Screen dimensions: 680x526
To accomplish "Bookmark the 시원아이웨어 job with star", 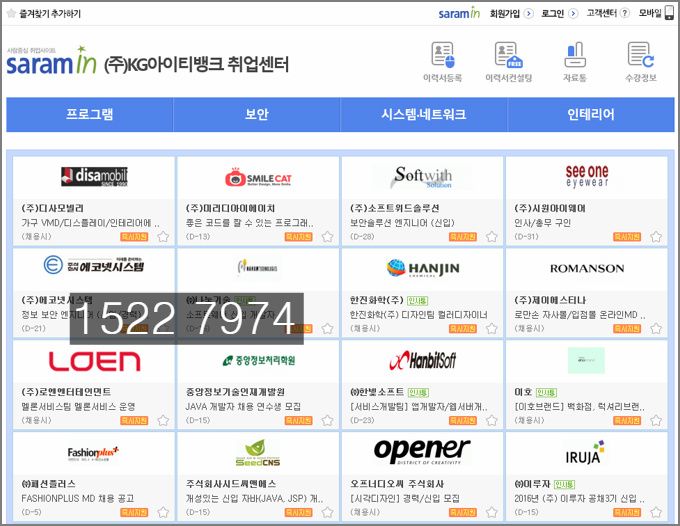I will [x=656, y=237].
